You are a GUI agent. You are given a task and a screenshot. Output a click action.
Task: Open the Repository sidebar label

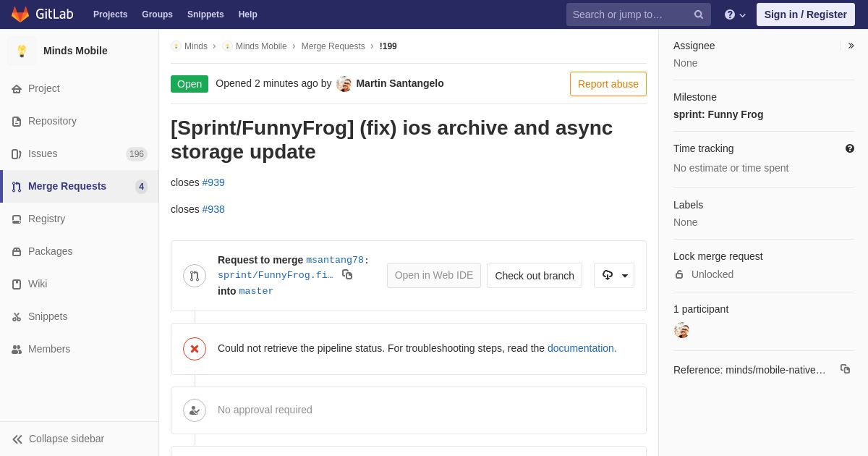tap(52, 121)
